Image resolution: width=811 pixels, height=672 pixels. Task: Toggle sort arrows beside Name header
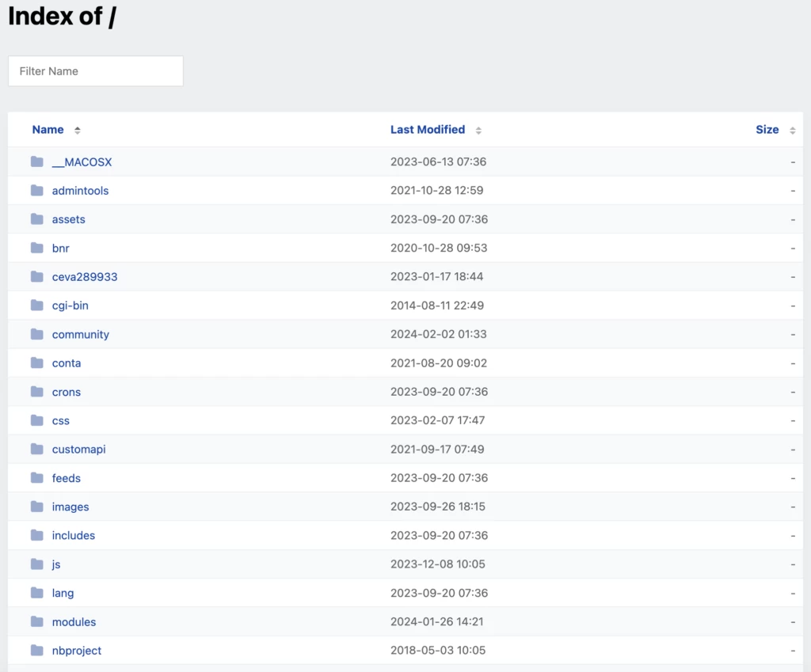point(77,130)
